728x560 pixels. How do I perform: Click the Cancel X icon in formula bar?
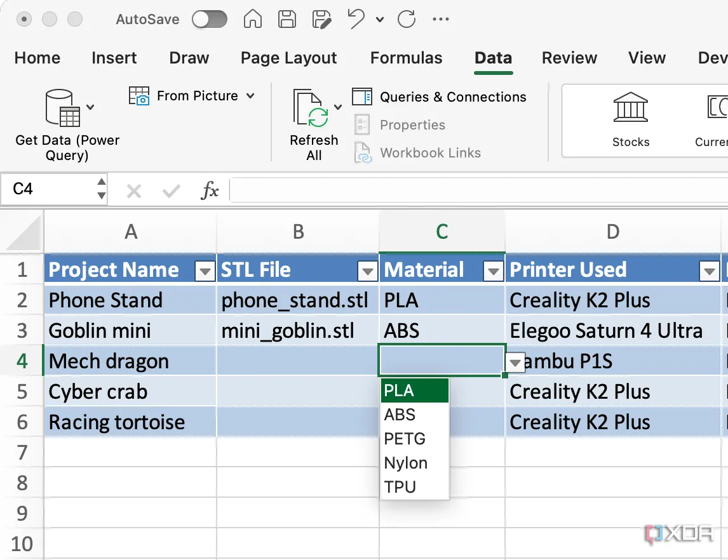point(134,190)
